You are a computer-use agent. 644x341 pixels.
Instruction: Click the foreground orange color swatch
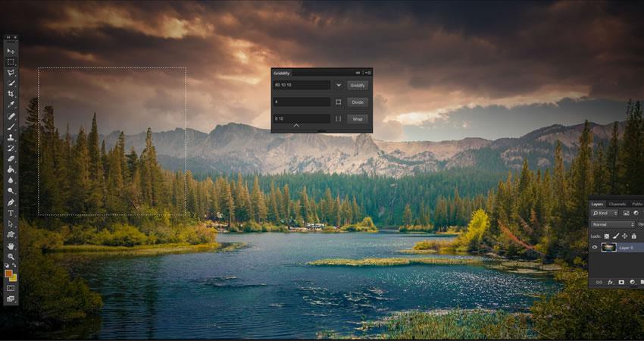click(x=8, y=274)
